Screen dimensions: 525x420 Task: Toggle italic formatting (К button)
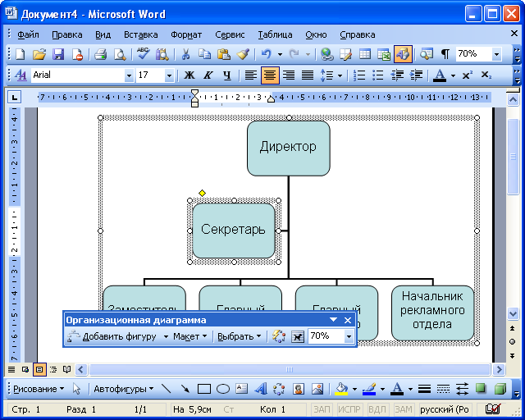click(x=207, y=75)
